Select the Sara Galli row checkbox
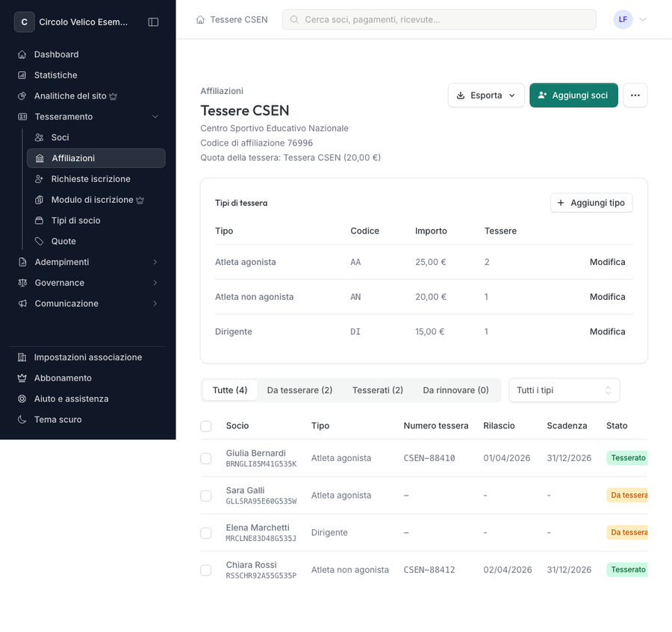This screenshot has height=632, width=672. [x=206, y=496]
